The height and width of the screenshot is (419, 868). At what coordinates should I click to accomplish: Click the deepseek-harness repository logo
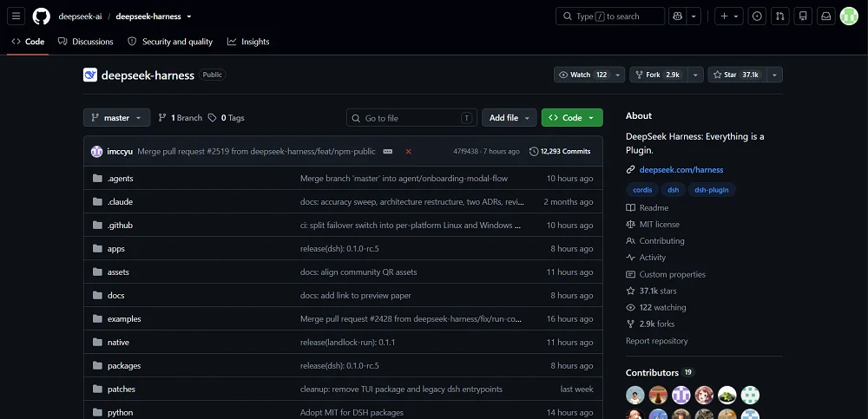coord(90,75)
